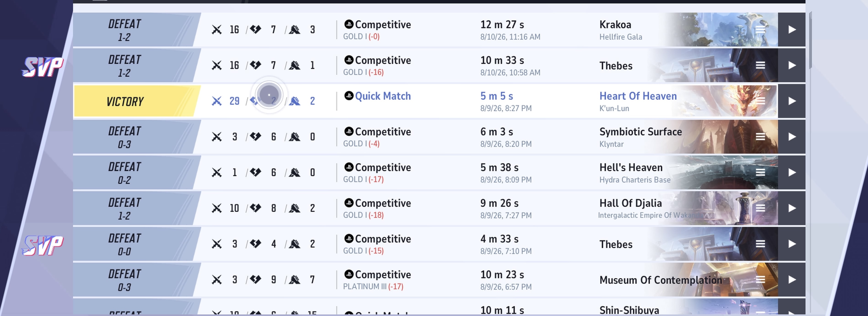
Task: Play replay of 7:10 PM Thebes match
Action: (x=792, y=244)
